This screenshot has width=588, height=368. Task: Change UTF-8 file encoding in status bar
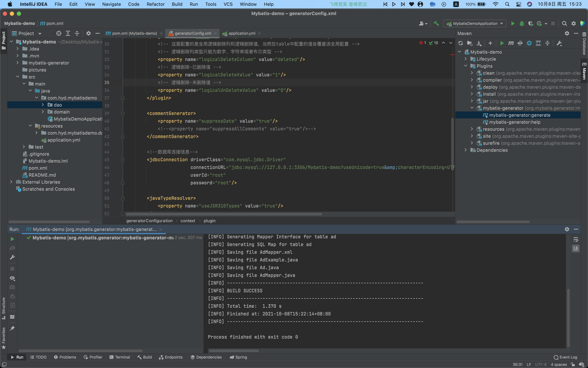click(x=541, y=364)
